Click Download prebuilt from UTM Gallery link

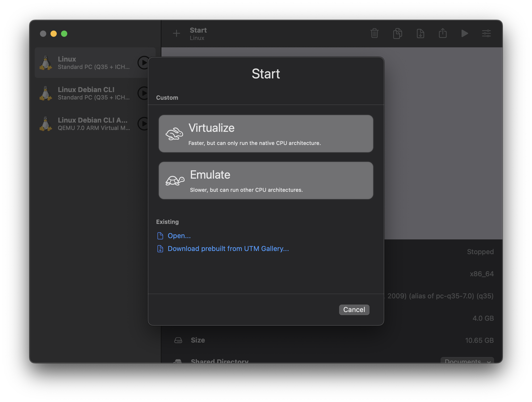[228, 249]
